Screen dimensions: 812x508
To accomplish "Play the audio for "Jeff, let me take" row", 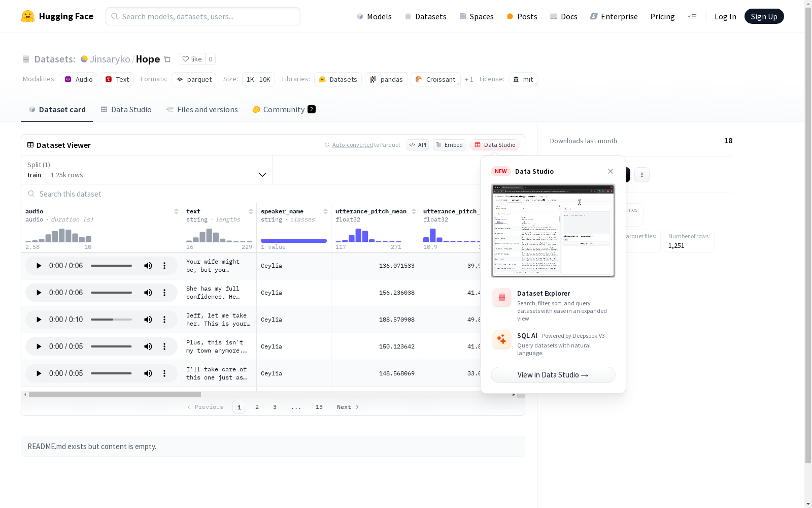I will pyautogui.click(x=39, y=320).
